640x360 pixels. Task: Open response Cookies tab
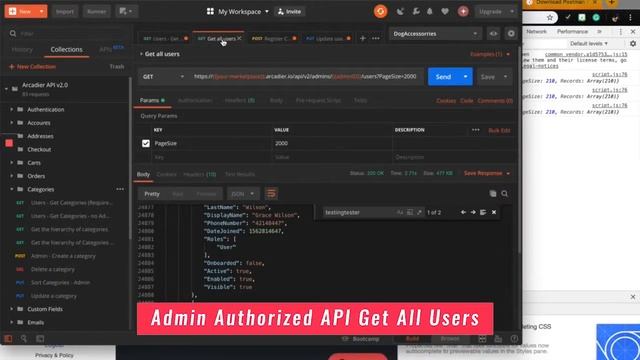[167, 174]
